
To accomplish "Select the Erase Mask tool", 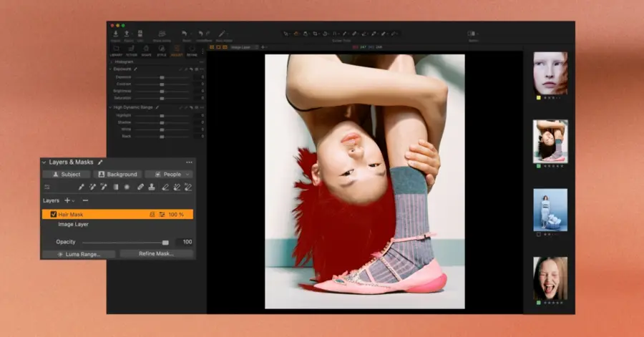I will tap(165, 187).
